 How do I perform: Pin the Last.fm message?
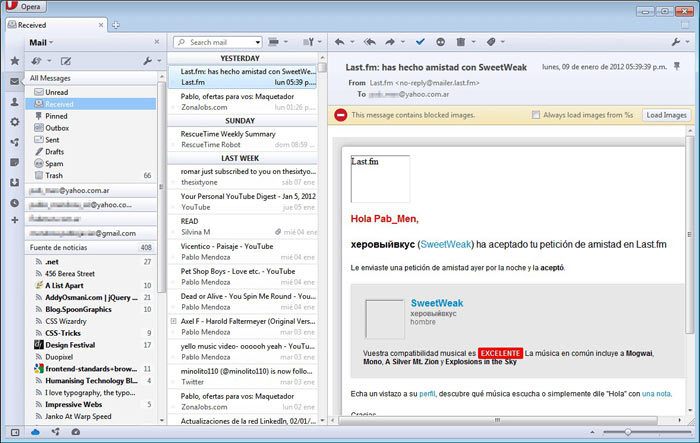pos(677,67)
